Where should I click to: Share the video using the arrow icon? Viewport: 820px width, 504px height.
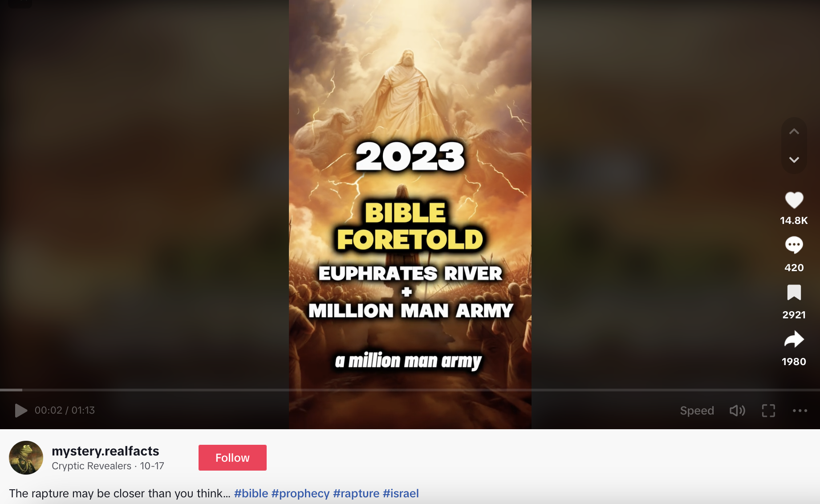tap(794, 340)
